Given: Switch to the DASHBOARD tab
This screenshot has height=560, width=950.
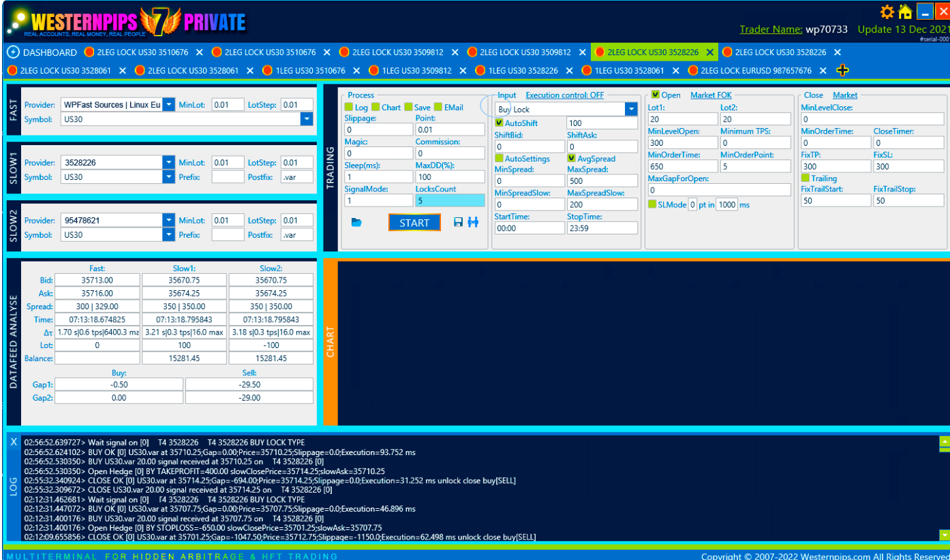Looking at the screenshot, I should pyautogui.click(x=42, y=52).
